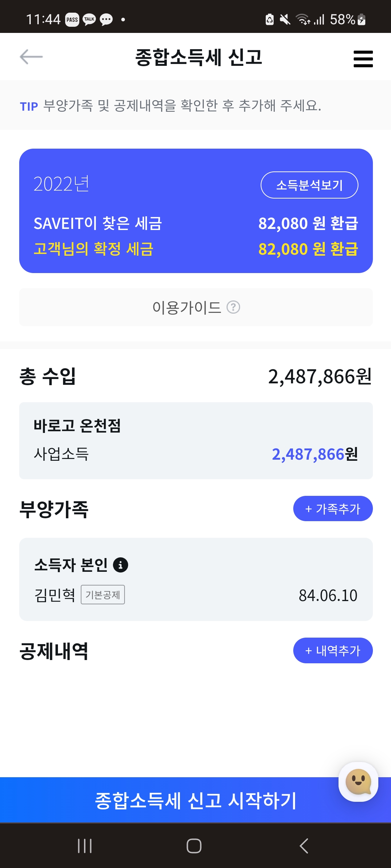The width and height of the screenshot is (391, 868).
Task: Tap the 기본공제 tag
Action: click(103, 595)
